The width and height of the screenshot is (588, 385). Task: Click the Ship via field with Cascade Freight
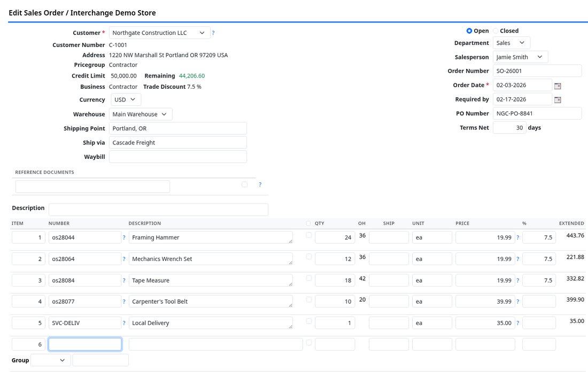178,143
